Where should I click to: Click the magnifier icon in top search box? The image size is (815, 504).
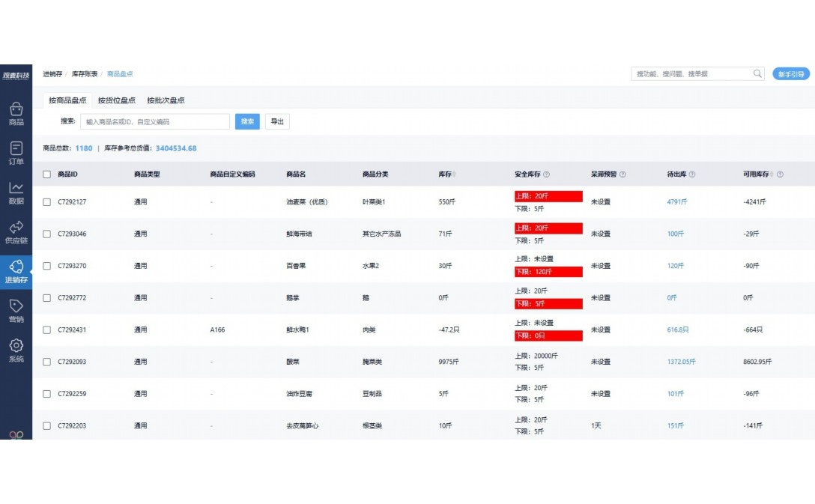point(757,73)
